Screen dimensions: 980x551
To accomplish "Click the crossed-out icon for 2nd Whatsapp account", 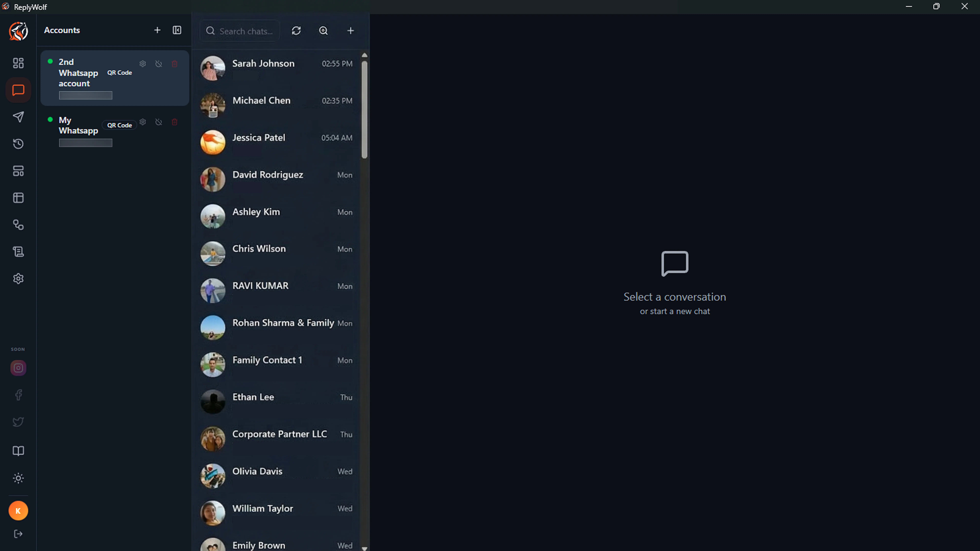I will pos(159,64).
